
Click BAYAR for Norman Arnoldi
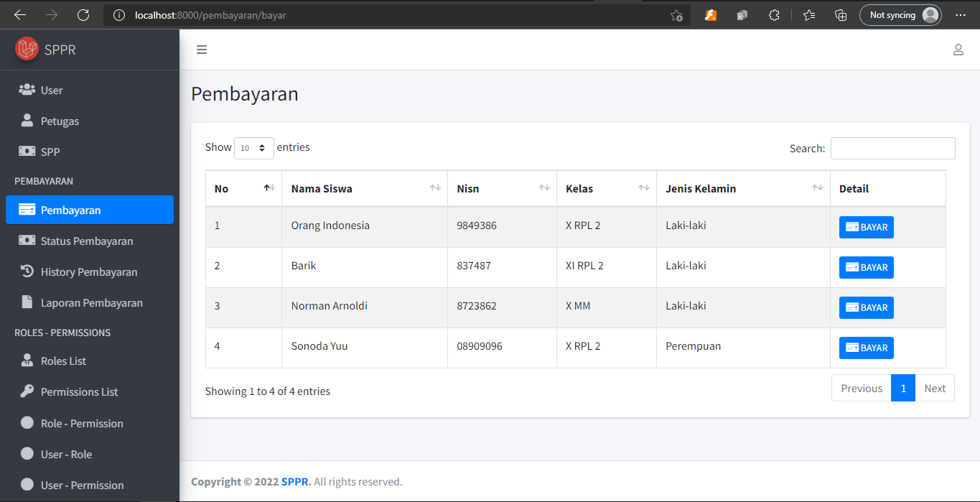tap(866, 307)
